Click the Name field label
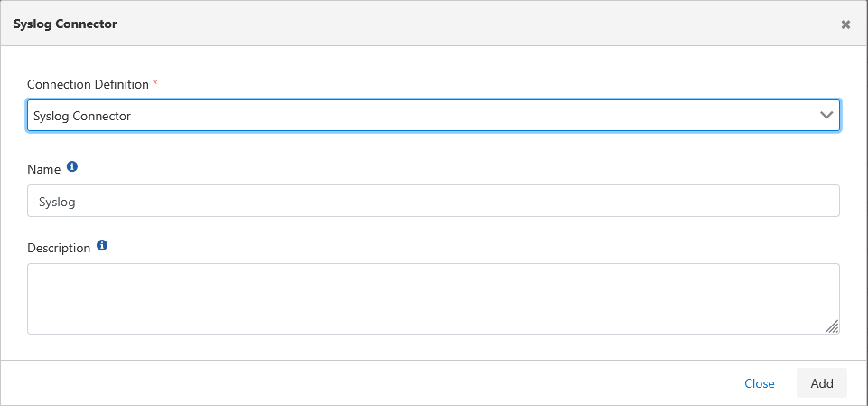 [x=44, y=169]
